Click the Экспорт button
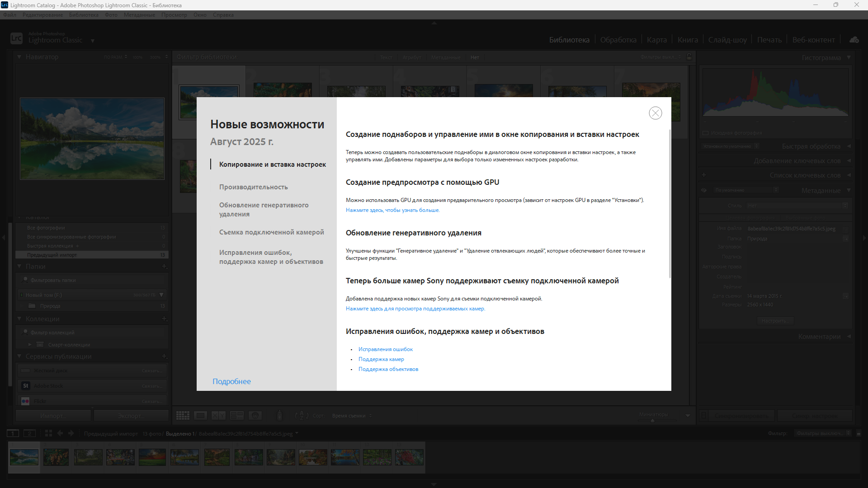The height and width of the screenshot is (488, 868). pos(131,416)
